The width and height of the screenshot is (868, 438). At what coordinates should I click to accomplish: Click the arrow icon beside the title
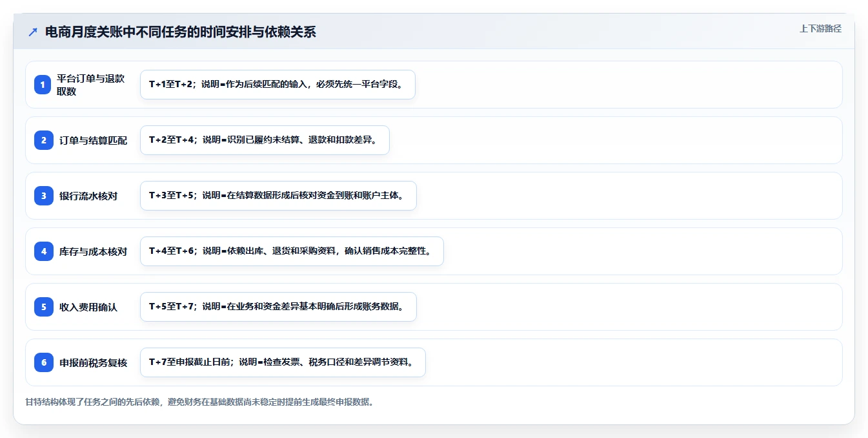point(33,32)
